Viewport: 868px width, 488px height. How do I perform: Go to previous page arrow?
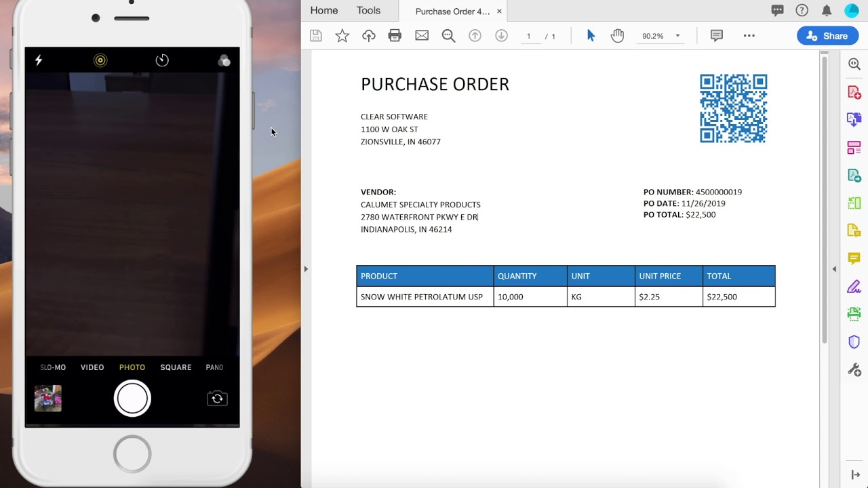click(475, 36)
